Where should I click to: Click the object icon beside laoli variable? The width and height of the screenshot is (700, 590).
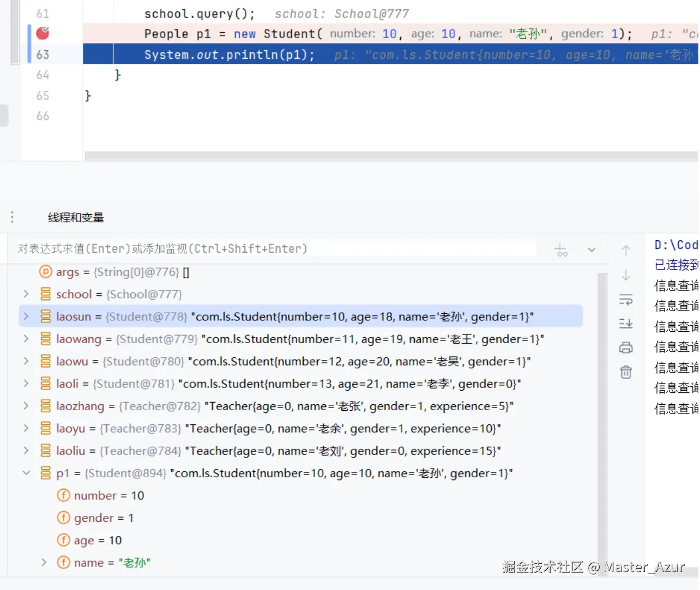46,384
